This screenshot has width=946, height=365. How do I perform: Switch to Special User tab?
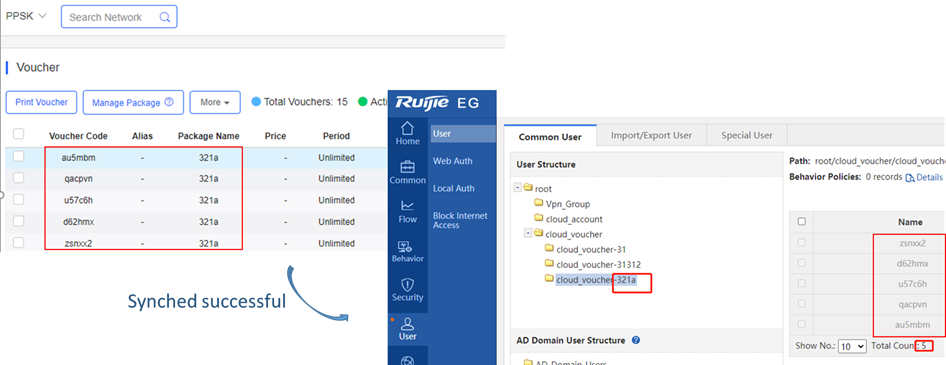(x=746, y=135)
